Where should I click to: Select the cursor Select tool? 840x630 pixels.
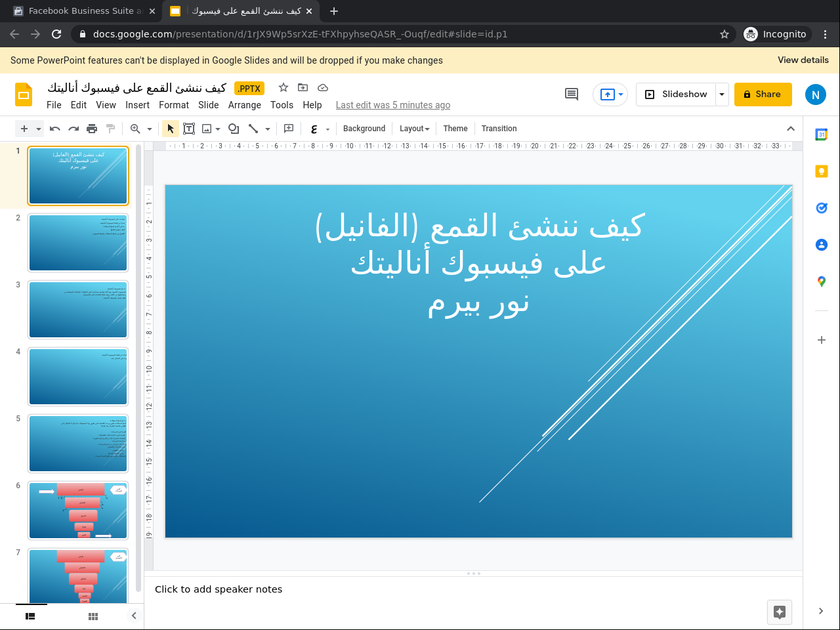pyautogui.click(x=171, y=129)
